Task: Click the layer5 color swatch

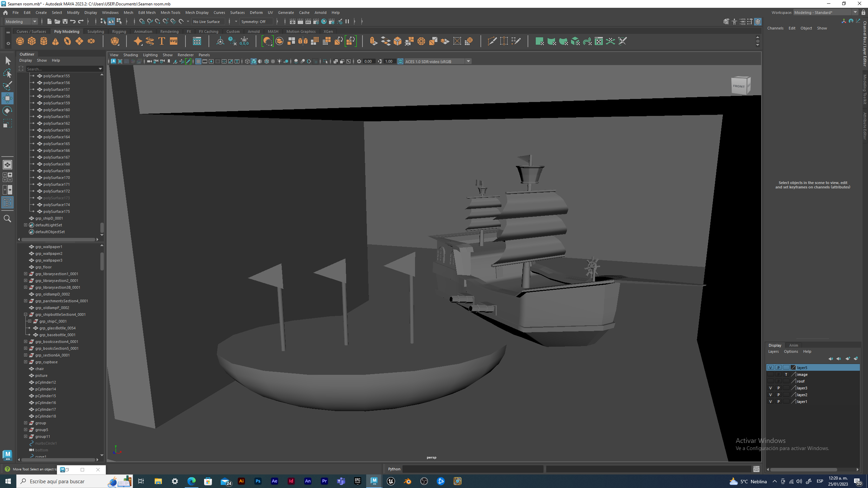Action: pyautogui.click(x=793, y=368)
